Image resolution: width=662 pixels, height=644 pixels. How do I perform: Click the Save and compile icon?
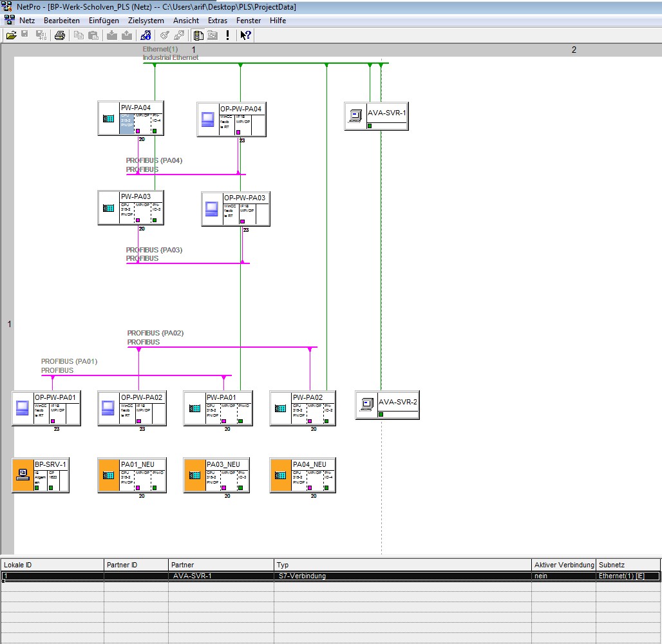(41, 35)
